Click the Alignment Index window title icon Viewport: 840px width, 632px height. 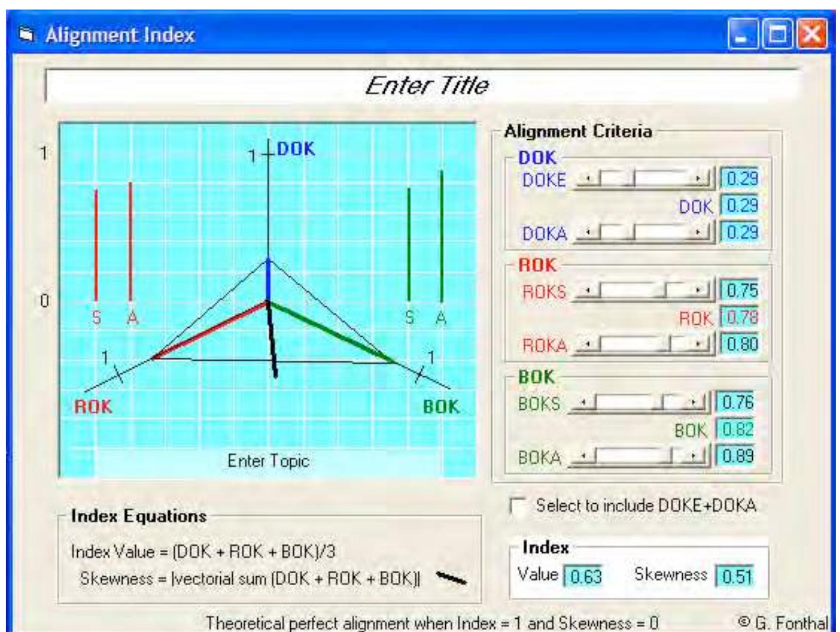[27, 35]
